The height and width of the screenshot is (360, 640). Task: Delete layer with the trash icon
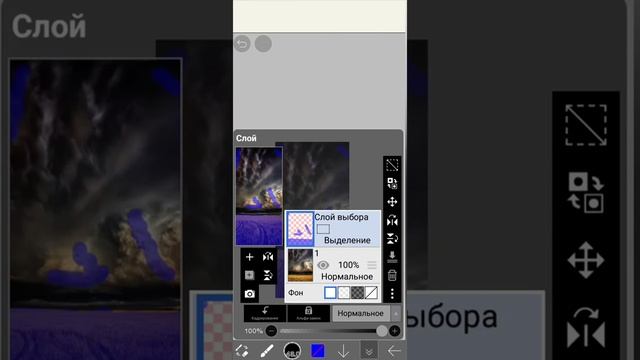(392, 275)
